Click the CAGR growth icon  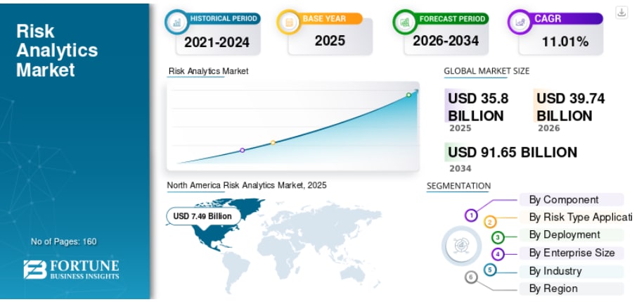click(520, 22)
